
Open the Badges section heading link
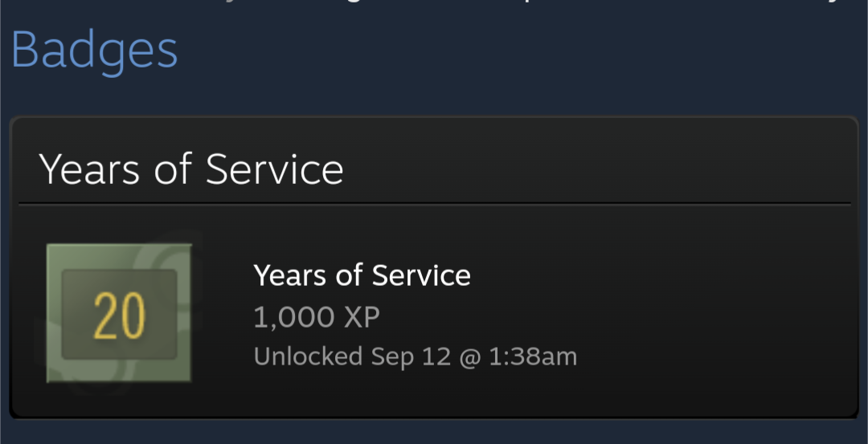click(94, 50)
